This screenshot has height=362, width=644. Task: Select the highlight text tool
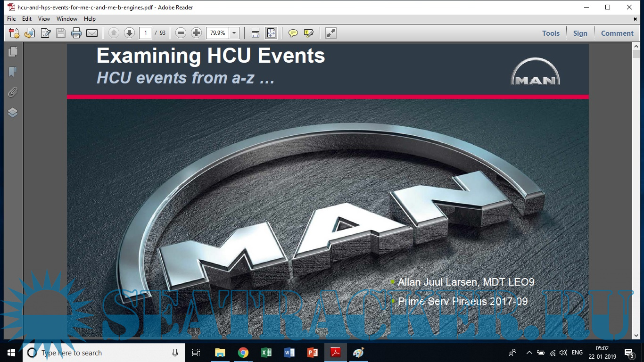click(x=309, y=33)
